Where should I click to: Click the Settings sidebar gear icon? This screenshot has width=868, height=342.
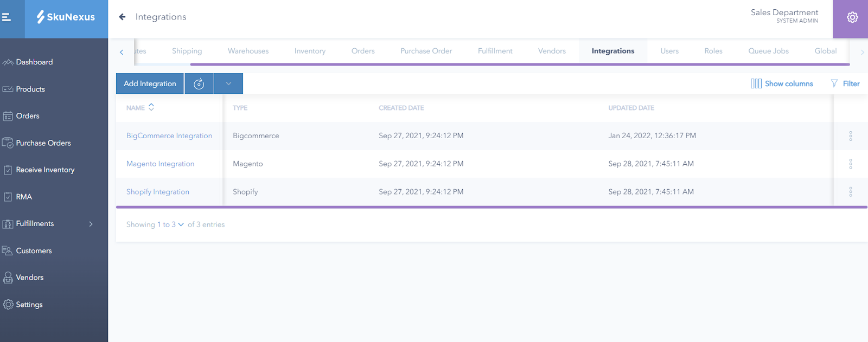[x=8, y=305]
